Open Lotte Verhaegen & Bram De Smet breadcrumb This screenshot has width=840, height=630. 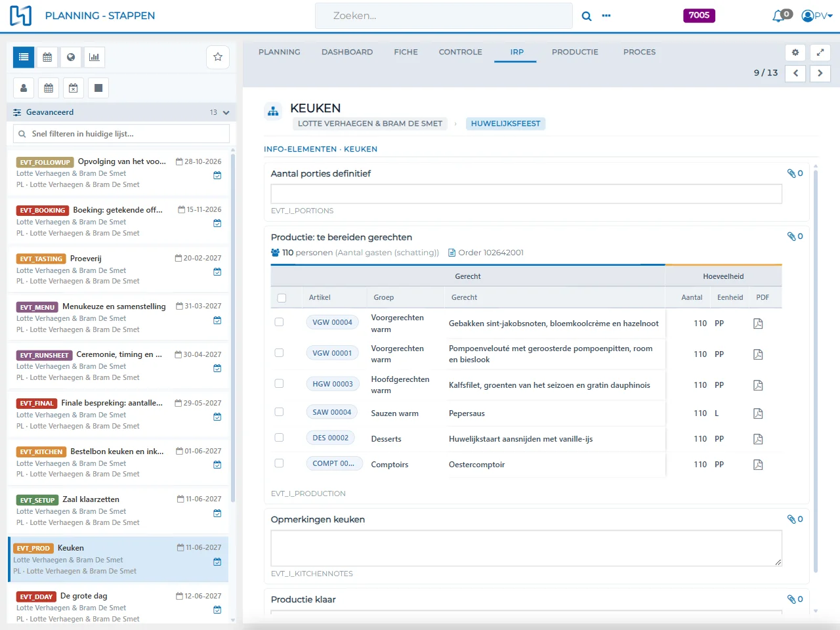point(370,123)
